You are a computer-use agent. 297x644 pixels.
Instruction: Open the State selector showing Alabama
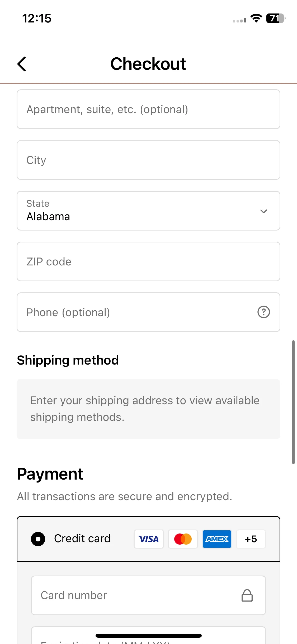coord(148,211)
